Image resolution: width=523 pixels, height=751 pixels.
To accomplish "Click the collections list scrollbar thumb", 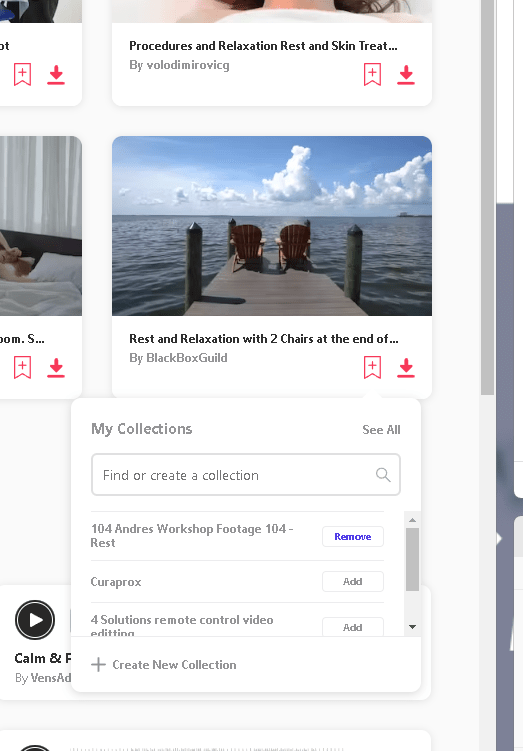I will tap(412, 559).
